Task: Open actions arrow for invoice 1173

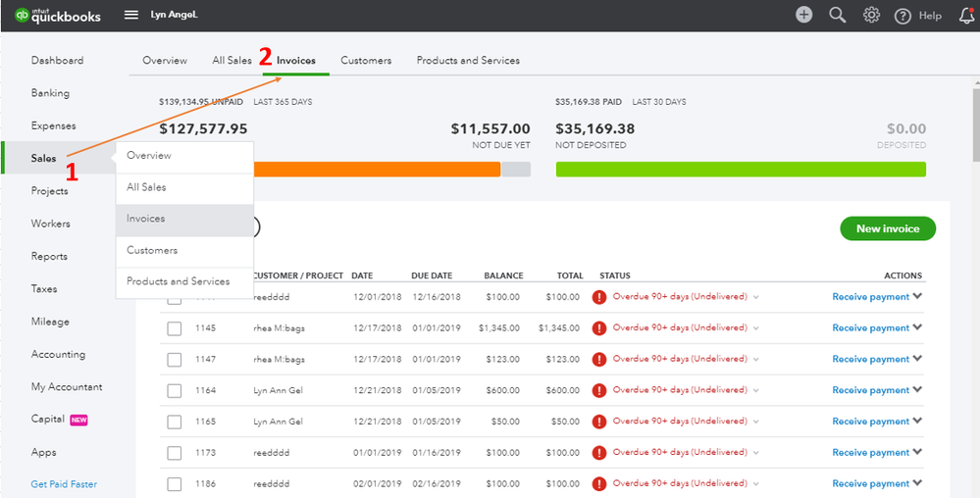Action: 917,452
